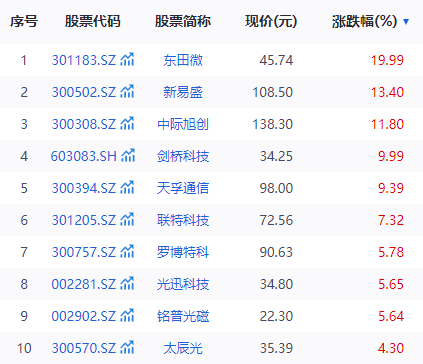Image resolution: width=423 pixels, height=364 pixels.
Task: Sort by 现价(元) column header
Action: [271, 21]
